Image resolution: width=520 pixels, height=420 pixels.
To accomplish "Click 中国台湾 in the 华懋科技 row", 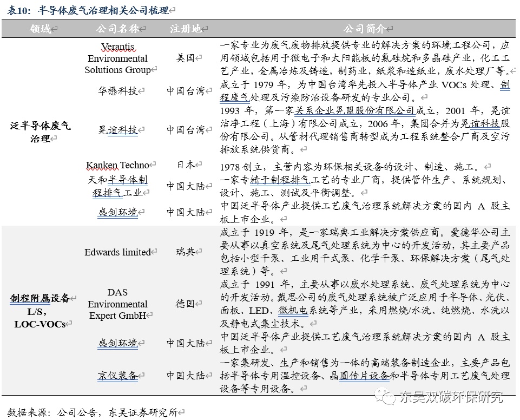I will (186, 90).
